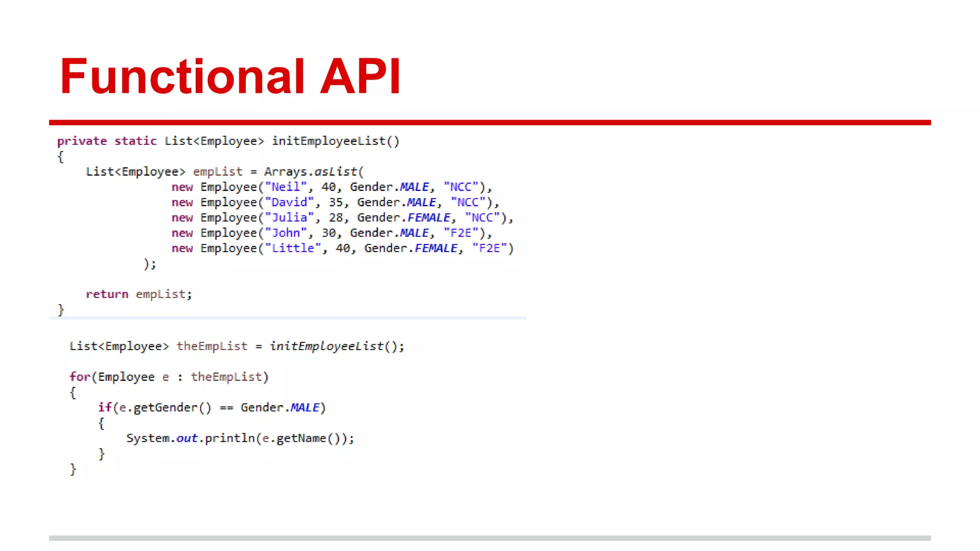This screenshot has width=980, height=551.
Task: Click the initEmployeeList() method declaration
Action: [335, 141]
